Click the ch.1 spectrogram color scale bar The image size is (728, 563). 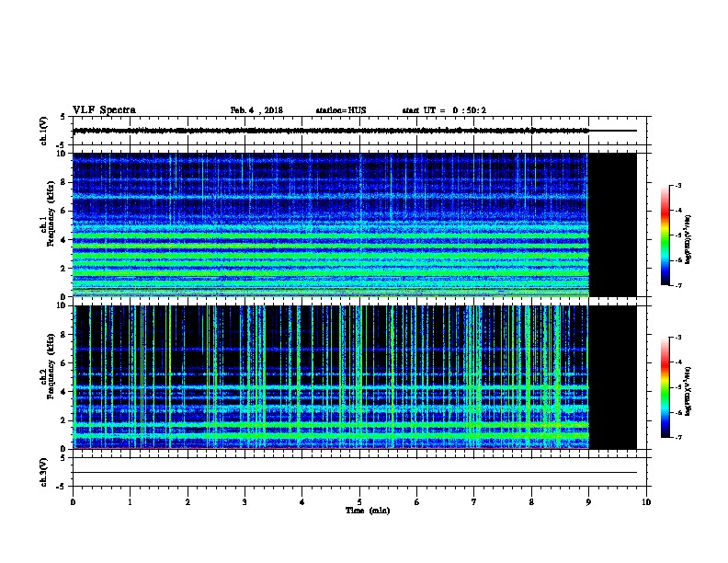coord(665,236)
